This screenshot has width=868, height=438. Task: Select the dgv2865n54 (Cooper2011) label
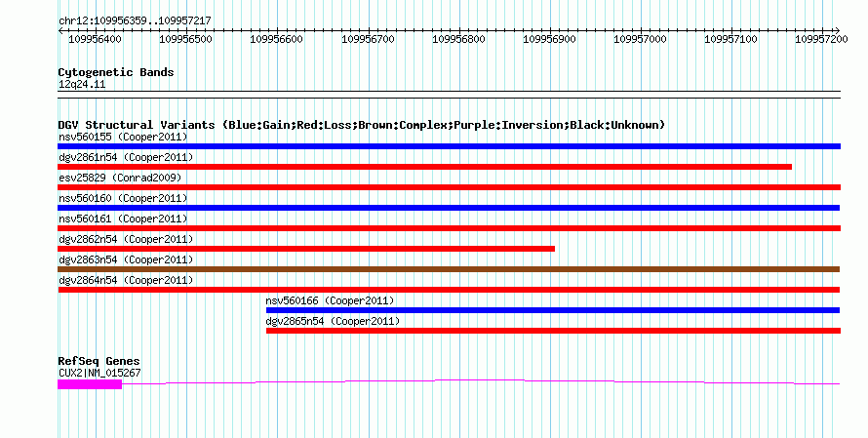[333, 321]
